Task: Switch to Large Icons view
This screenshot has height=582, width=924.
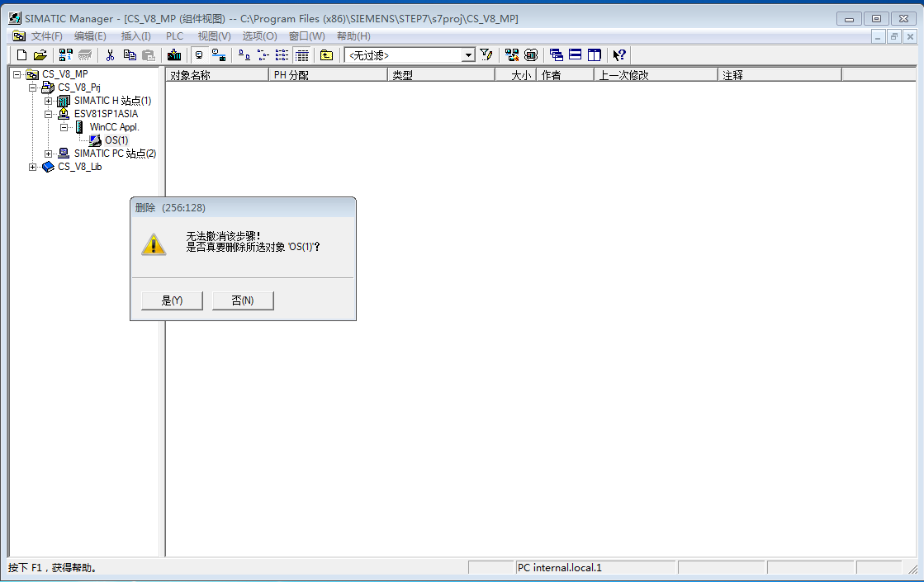Action: tap(244, 55)
